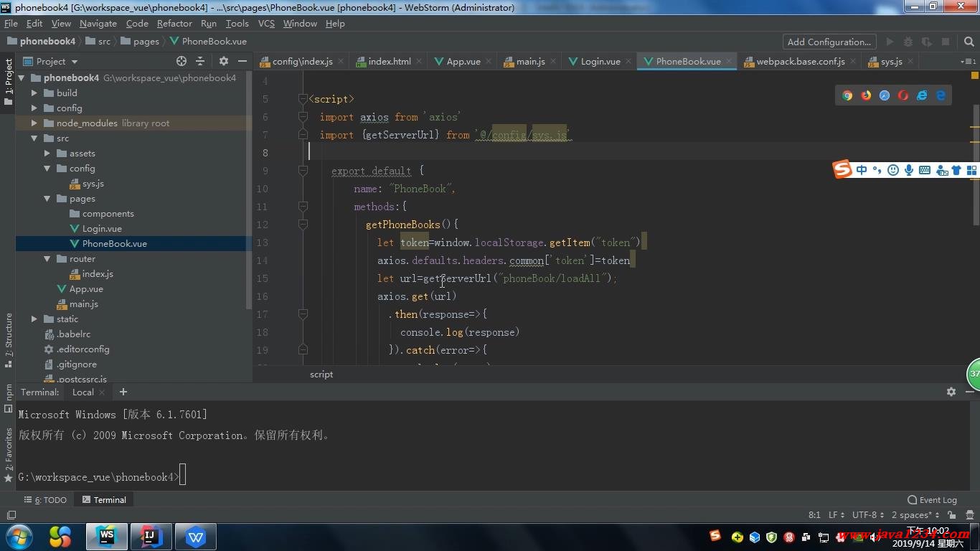The image size is (980, 551).
Task: Click the locate-file target icon in Project panel
Action: pyautogui.click(x=182, y=61)
